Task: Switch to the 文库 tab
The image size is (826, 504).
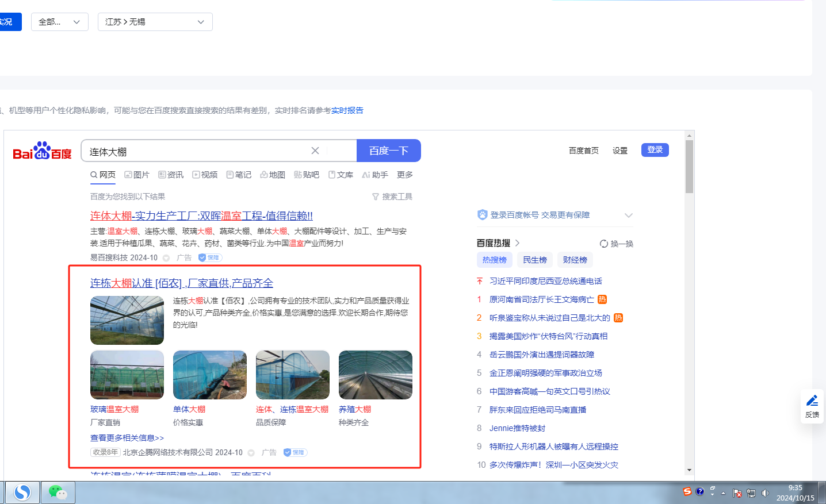Action: tap(341, 175)
